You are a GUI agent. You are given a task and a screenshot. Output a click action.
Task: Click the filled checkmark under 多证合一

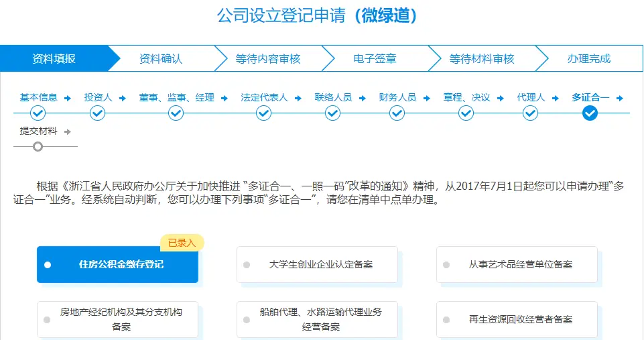click(590, 113)
